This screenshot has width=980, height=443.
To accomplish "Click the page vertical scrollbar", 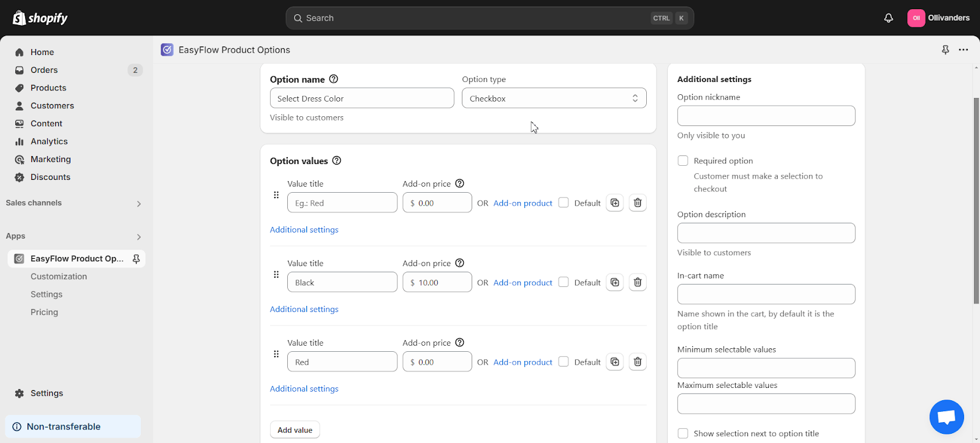I will 976,200.
